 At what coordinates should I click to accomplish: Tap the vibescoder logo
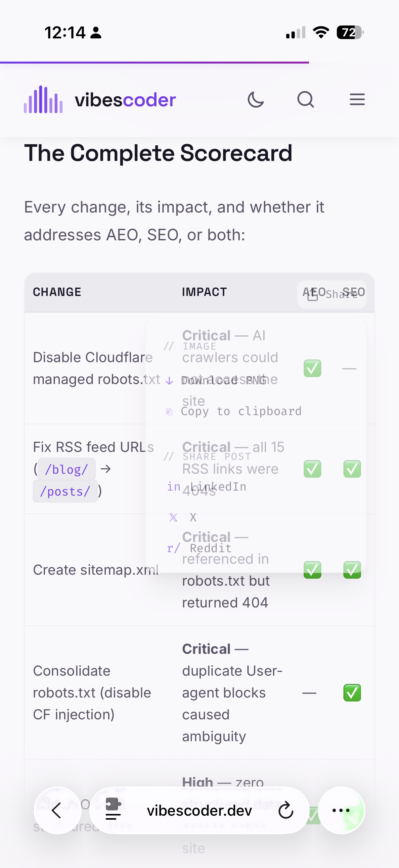(x=100, y=99)
